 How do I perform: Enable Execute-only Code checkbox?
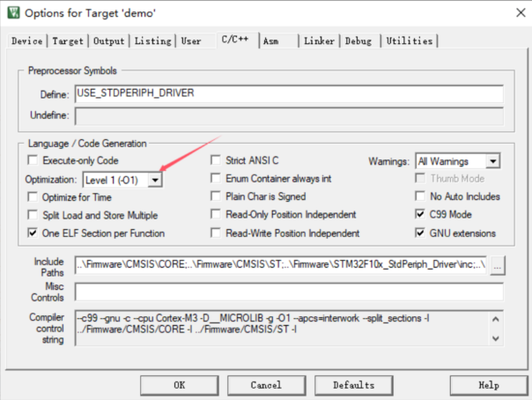(34, 161)
